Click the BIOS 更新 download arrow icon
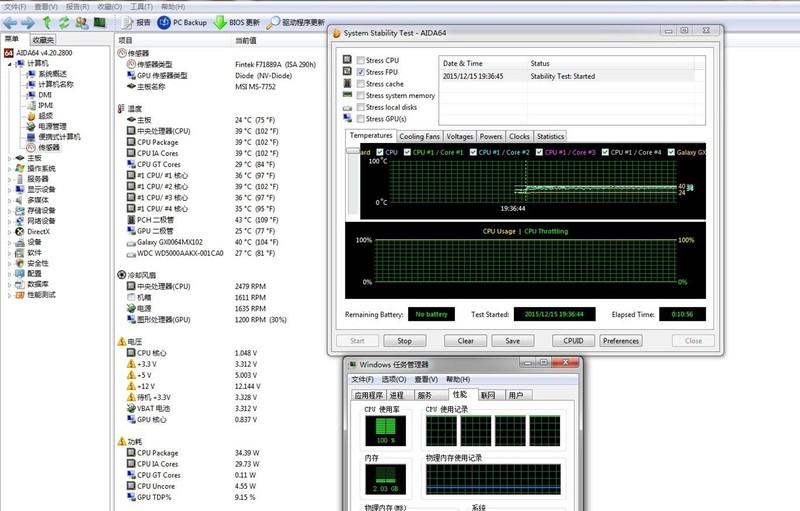Screen dimensions: 800x511 click(220, 22)
